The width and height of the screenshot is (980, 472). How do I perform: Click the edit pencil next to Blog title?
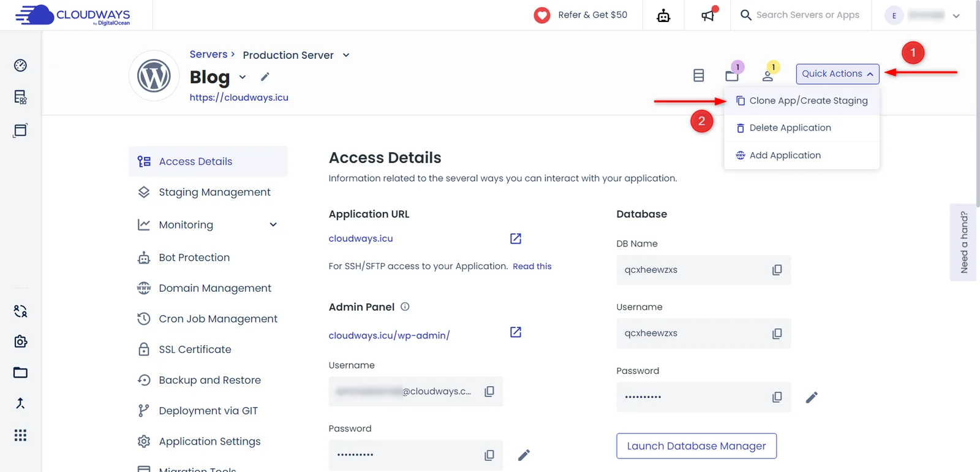pyautogui.click(x=265, y=77)
